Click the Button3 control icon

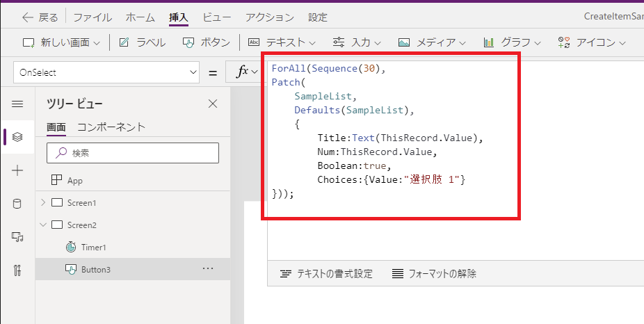click(x=71, y=269)
